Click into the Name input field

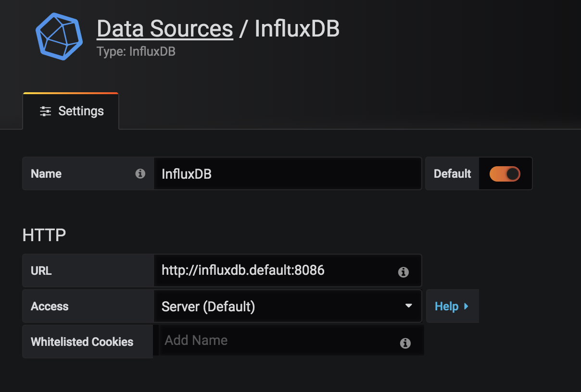tap(287, 173)
